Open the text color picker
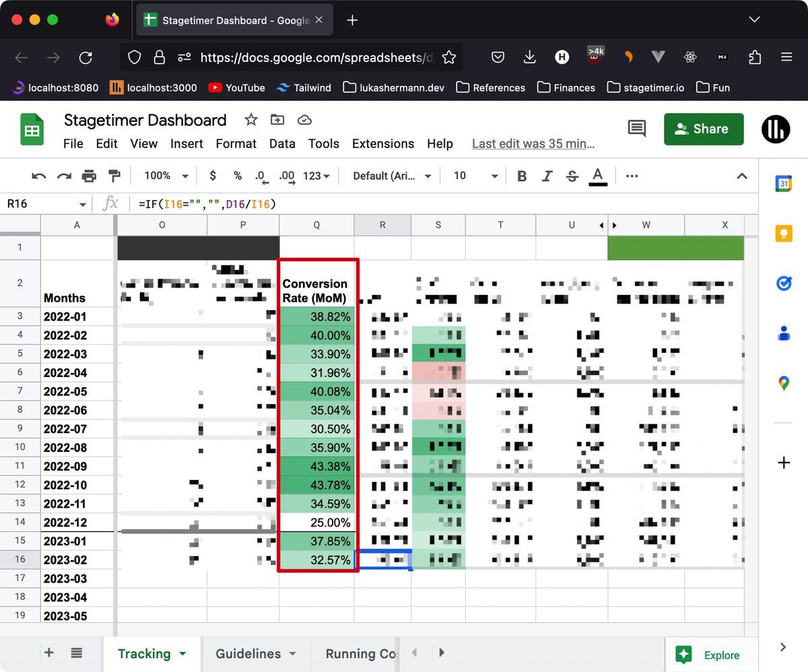Viewport: 808px width, 672px height. click(597, 176)
